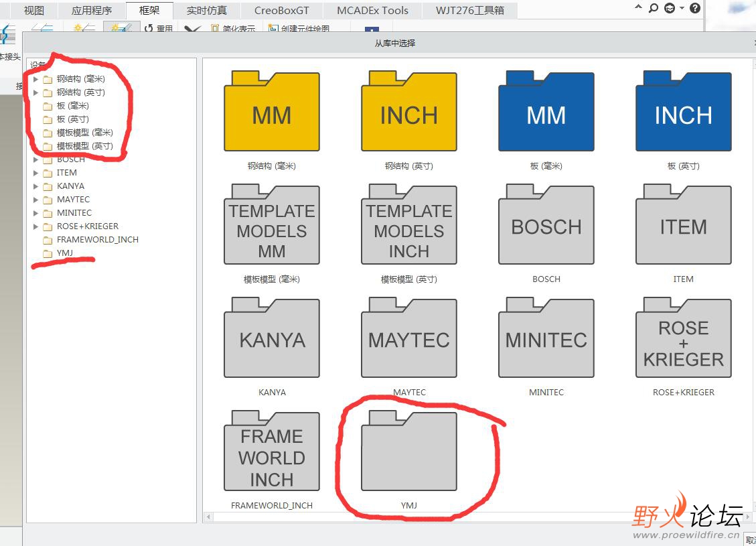Image resolution: width=756 pixels, height=546 pixels.
Task: Click the 简化表示 ribbon command
Action: [x=233, y=28]
